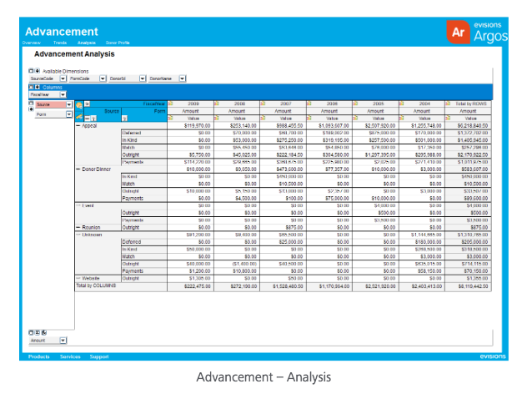The image size is (532, 399).
Task: Collapse the Website source row
Action: coord(78,278)
